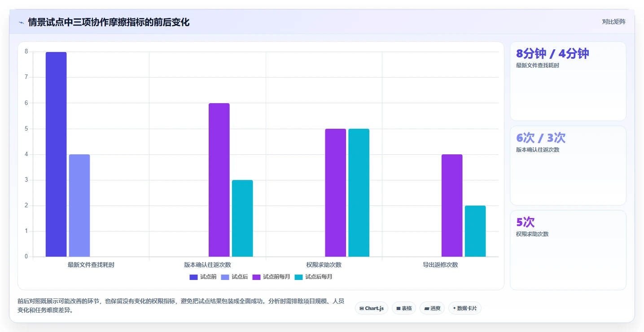Open the 6次 / 3次 data card
Screen dimensions: 644x332
point(568,166)
